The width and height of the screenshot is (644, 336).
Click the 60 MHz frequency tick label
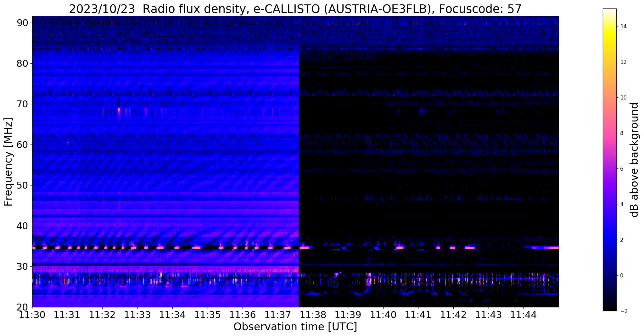point(22,145)
